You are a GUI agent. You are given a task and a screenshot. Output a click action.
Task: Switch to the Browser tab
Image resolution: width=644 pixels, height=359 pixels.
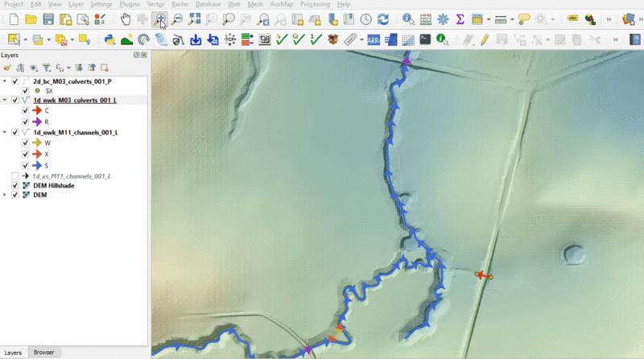pyautogui.click(x=43, y=353)
